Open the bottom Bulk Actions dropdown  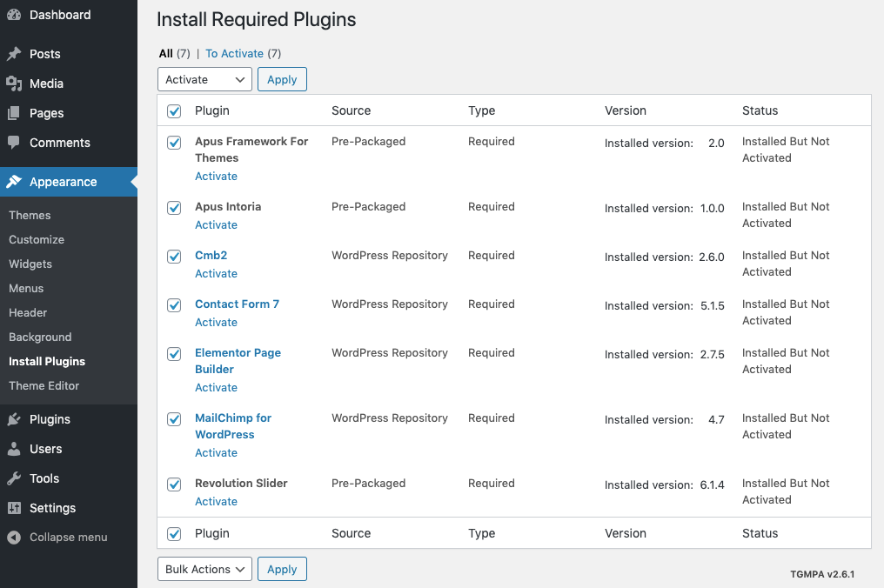pyautogui.click(x=204, y=569)
